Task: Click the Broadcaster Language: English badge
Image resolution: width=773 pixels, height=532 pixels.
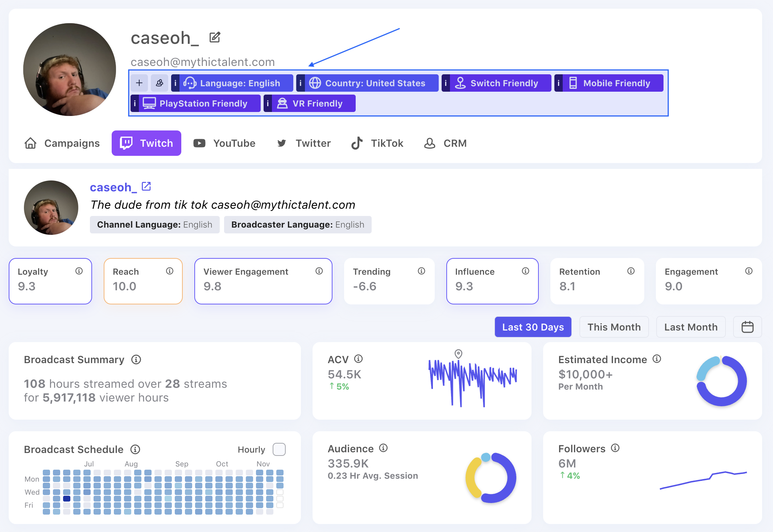Action: (298, 225)
